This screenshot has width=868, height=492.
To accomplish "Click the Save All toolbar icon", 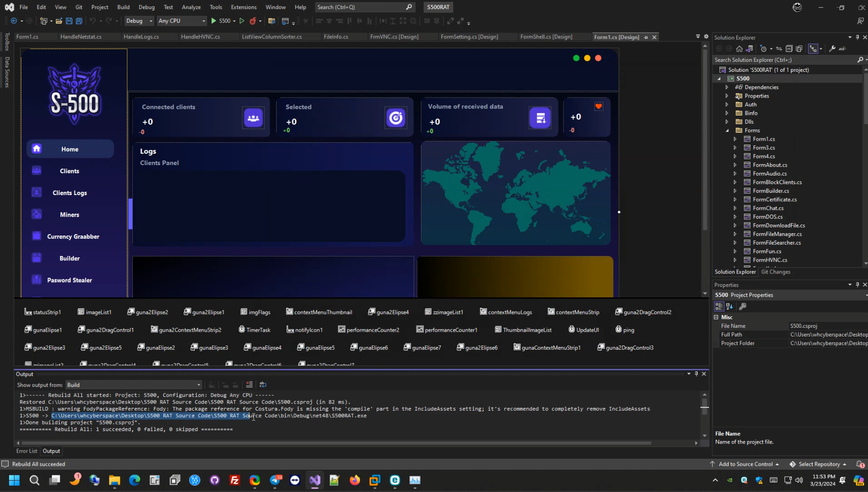I will point(79,21).
